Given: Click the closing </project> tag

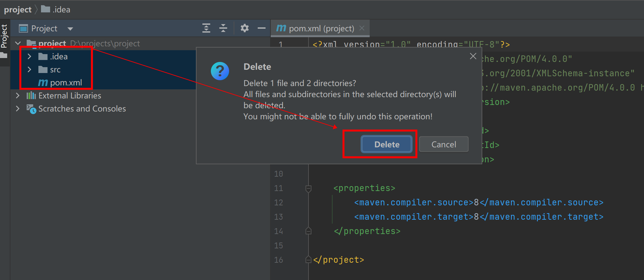Looking at the screenshot, I should [x=338, y=260].
